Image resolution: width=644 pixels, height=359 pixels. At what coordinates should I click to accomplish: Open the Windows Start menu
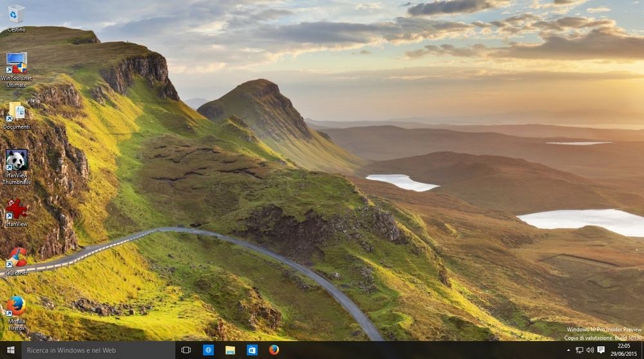10,350
